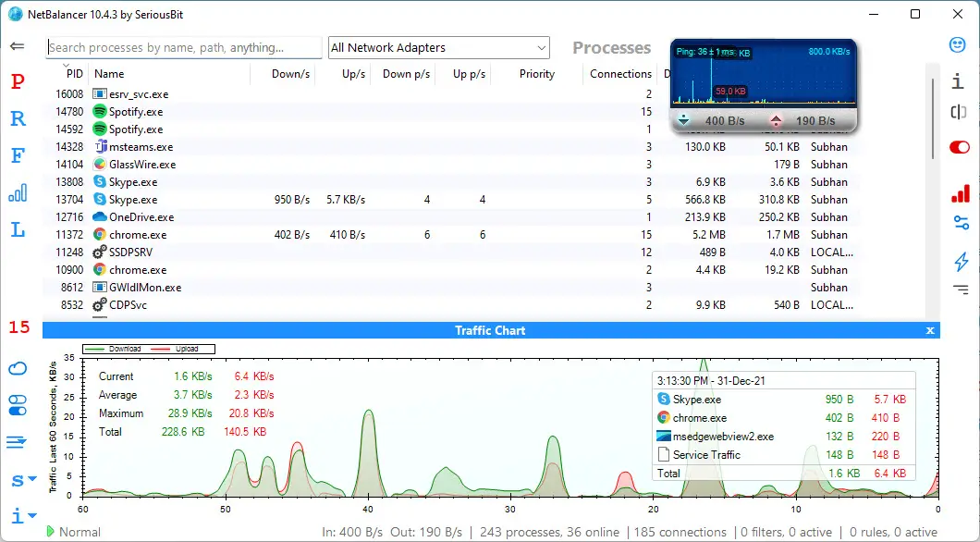
Task: Click the smiley face icon
Action: pos(957,44)
